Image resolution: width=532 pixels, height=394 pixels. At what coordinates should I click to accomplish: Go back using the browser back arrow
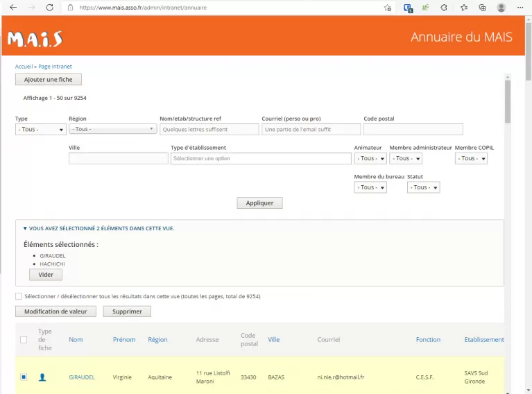13,8
